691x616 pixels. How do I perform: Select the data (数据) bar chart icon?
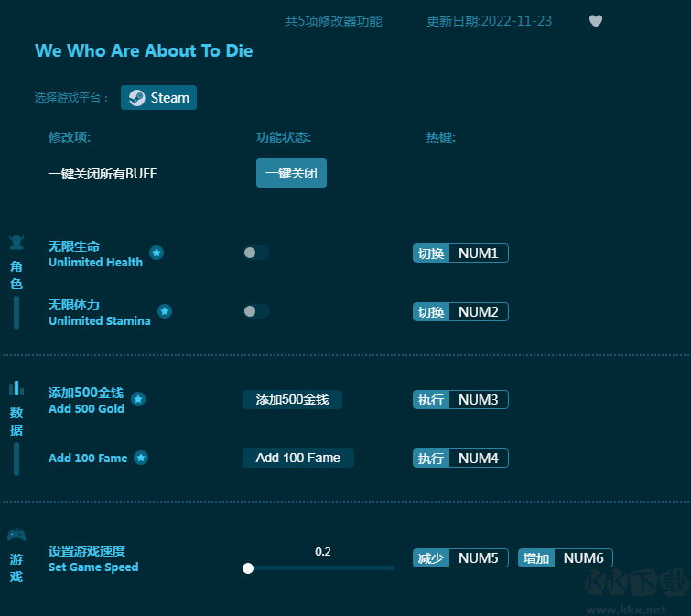(x=16, y=388)
